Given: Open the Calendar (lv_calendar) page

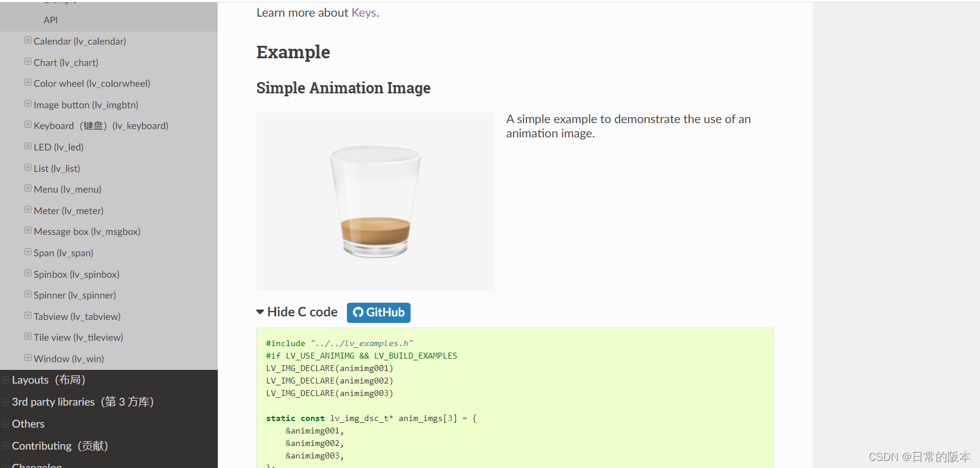Looking at the screenshot, I should click(x=80, y=41).
